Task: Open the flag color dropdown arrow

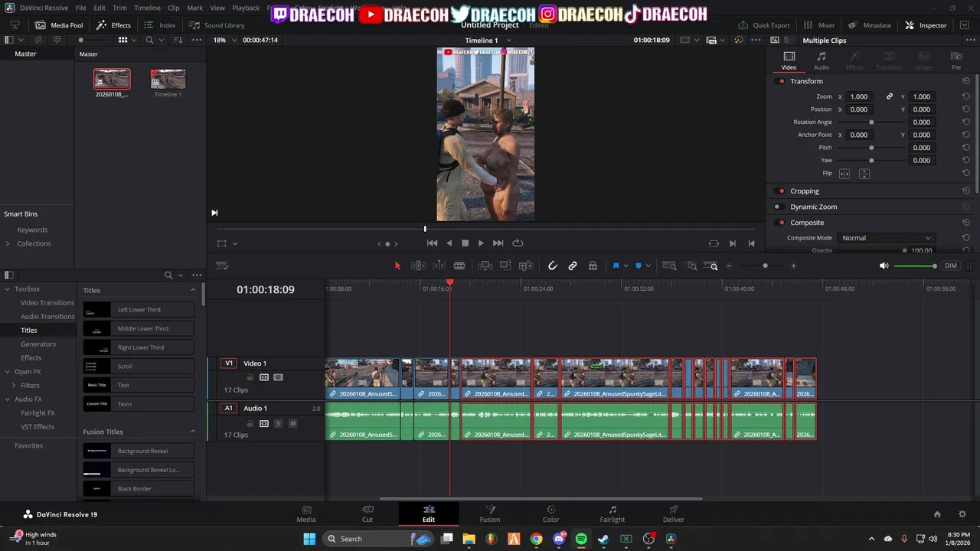Action: 626,266
